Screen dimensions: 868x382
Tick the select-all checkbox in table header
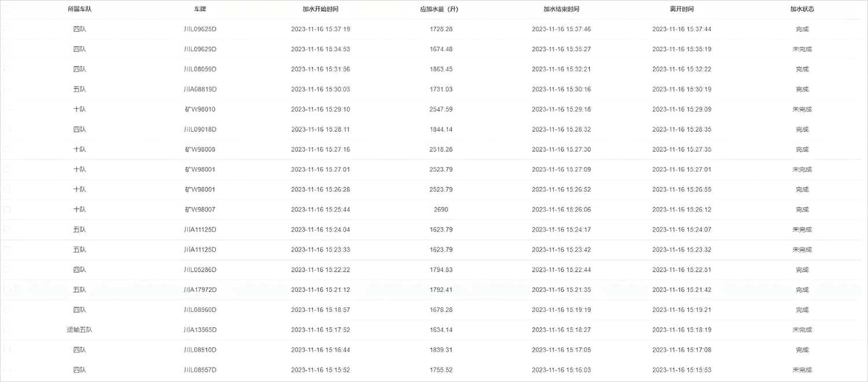pos(7,9)
